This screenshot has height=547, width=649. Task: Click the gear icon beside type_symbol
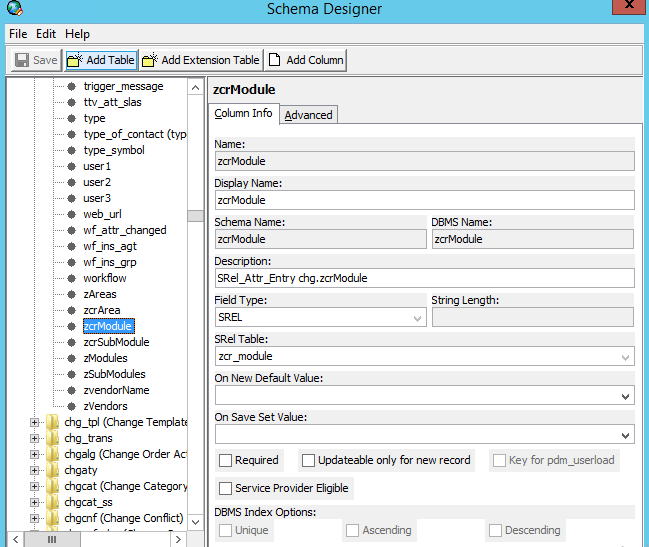tap(72, 150)
